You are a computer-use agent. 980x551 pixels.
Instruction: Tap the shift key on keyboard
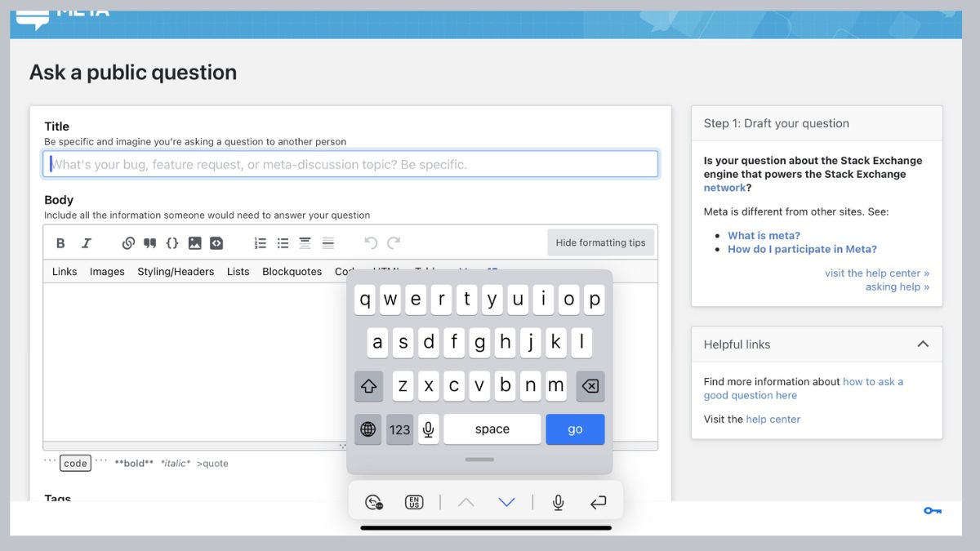click(368, 386)
